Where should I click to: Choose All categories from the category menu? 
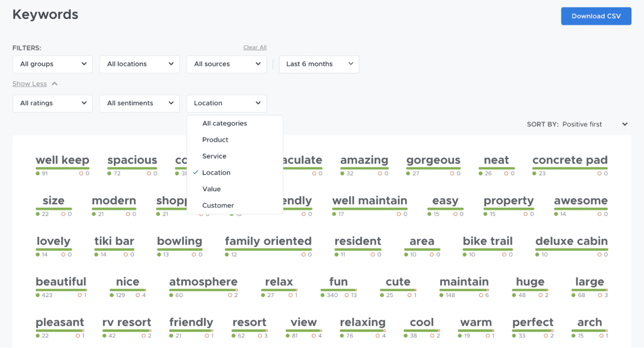pyautogui.click(x=224, y=123)
